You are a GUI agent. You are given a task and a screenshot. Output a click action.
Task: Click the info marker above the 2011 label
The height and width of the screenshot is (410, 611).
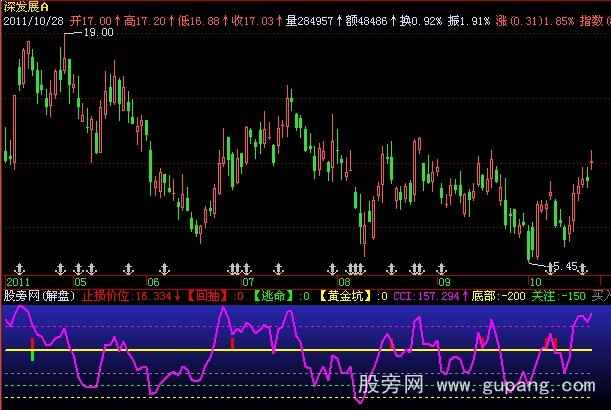coord(19,269)
